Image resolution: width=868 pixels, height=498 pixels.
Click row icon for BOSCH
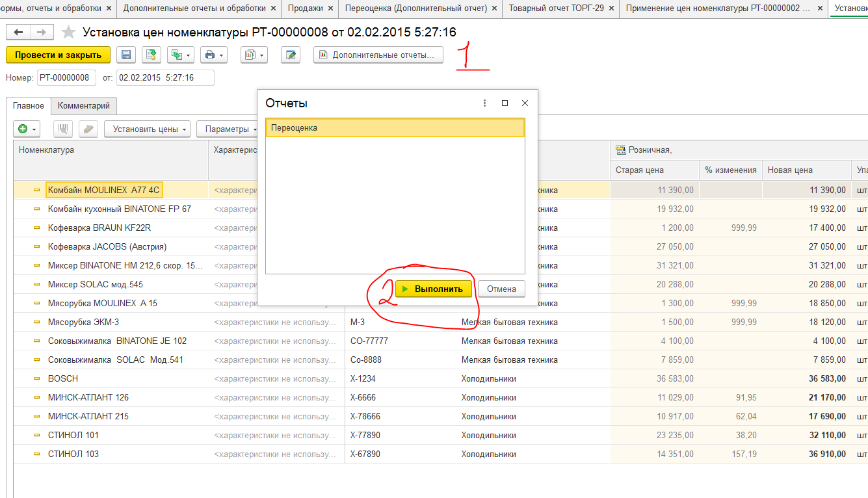click(x=37, y=378)
